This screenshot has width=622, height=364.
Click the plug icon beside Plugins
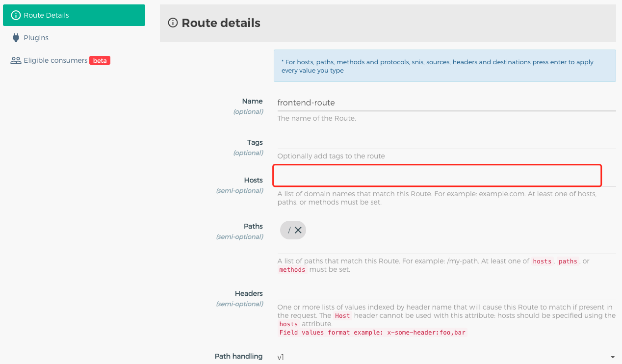[16, 38]
